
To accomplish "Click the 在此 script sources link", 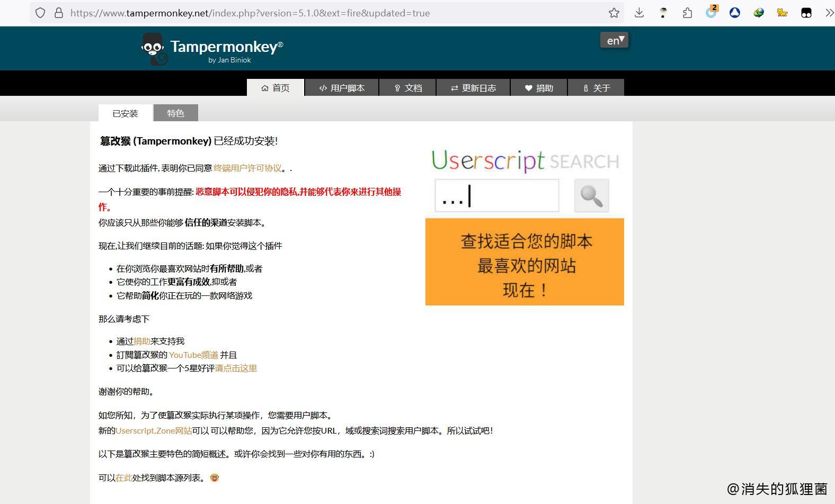I will coord(124,478).
